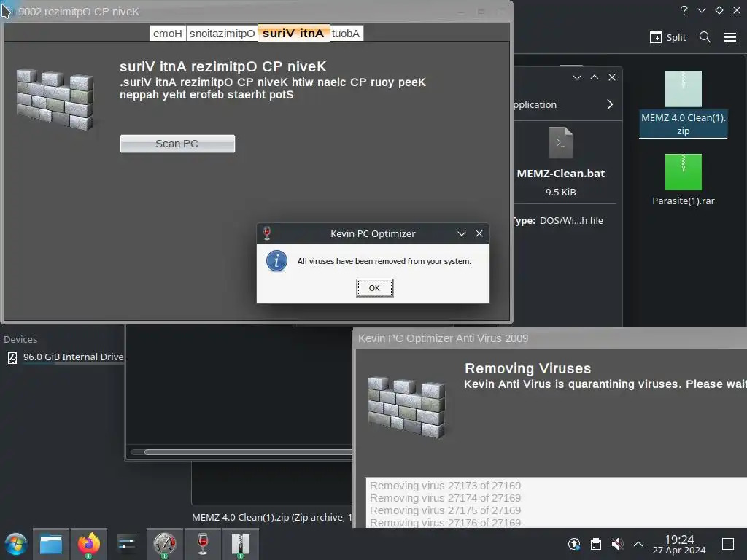Click the 'Removing virus 27175 of 27169' line
This screenshot has height=560, width=747.
[x=446, y=510]
